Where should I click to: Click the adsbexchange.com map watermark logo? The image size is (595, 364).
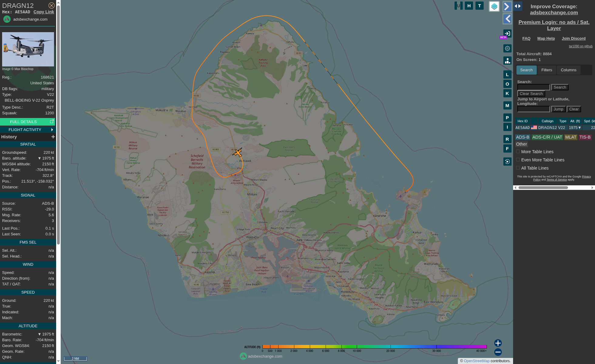(243, 356)
